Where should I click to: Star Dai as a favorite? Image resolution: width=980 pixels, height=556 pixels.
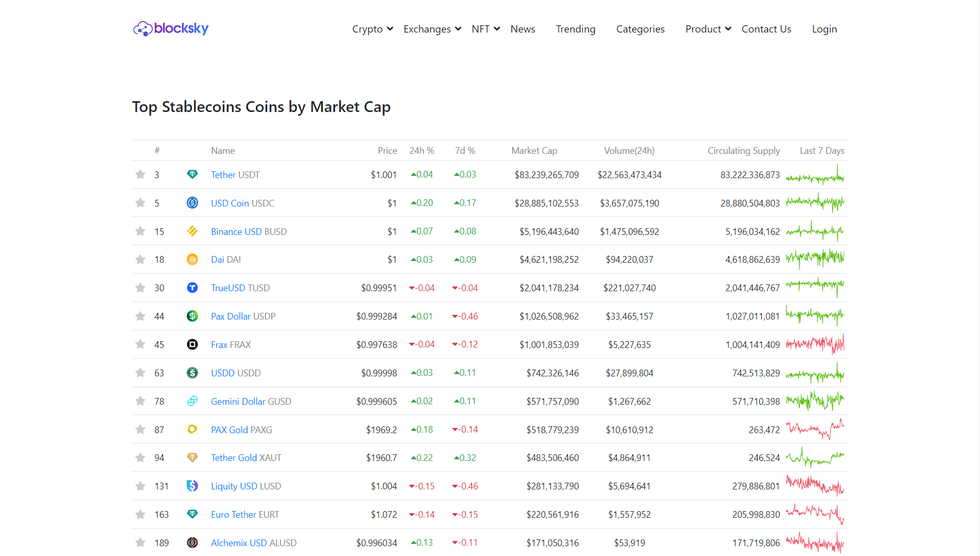(x=140, y=260)
